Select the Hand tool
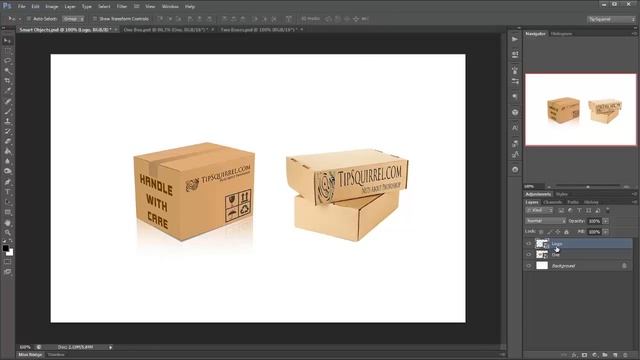 click(7, 223)
